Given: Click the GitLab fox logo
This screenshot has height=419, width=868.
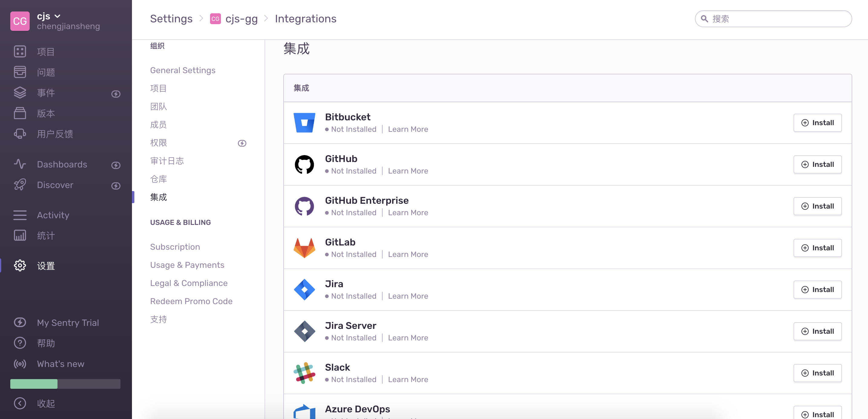Looking at the screenshot, I should [x=304, y=248].
